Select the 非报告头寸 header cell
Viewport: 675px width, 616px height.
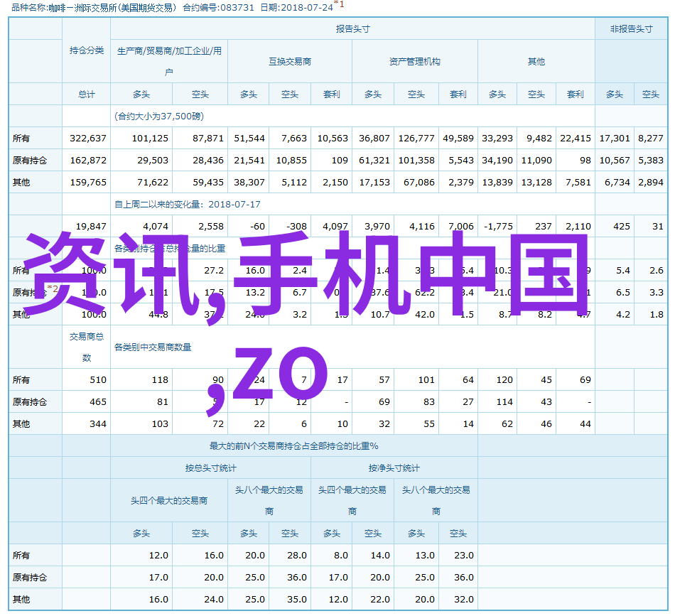coord(631,29)
